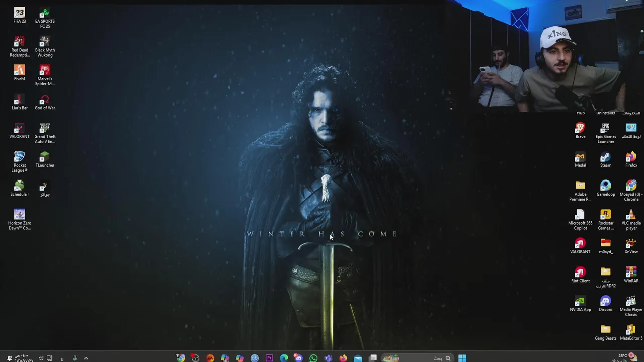Open Black Myth Wukong shortcut
The image size is (644, 362).
[x=45, y=46]
